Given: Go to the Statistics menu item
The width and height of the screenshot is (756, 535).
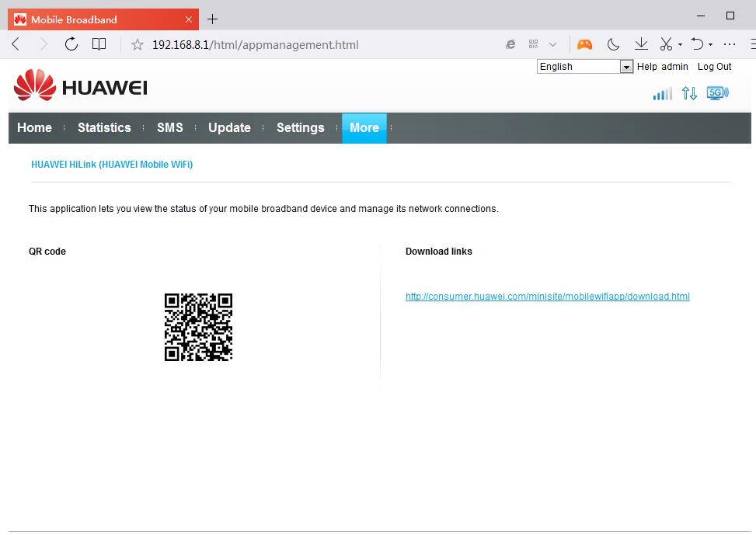Looking at the screenshot, I should [104, 128].
